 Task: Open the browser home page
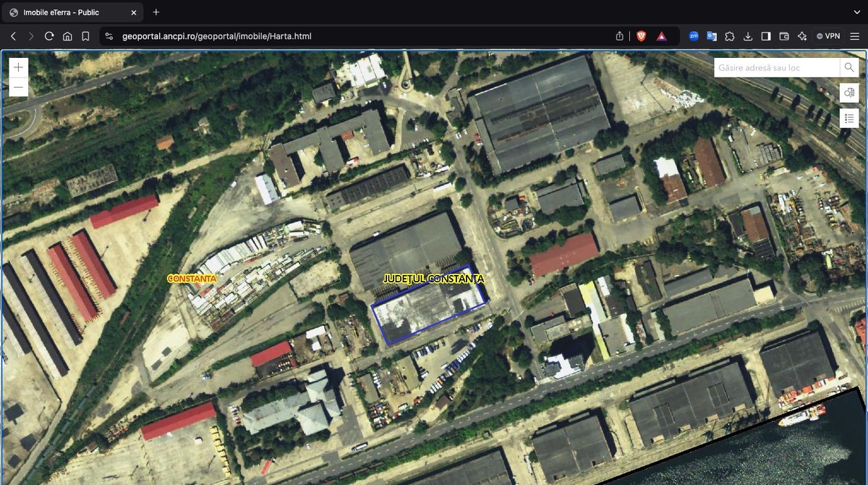(x=67, y=35)
